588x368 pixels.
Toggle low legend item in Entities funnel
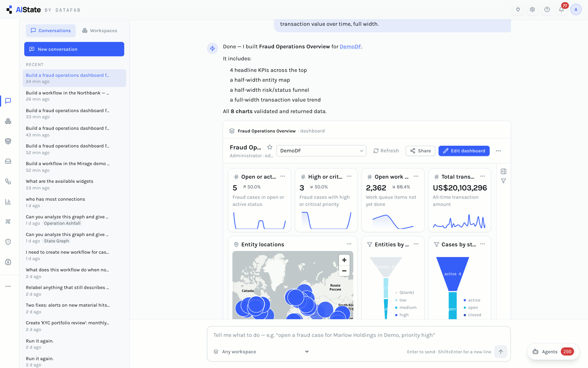401,300
